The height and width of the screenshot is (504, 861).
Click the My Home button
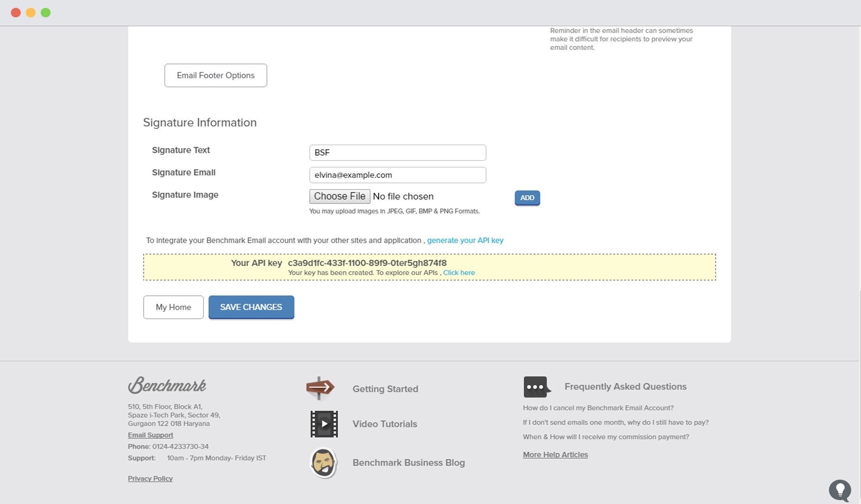173,307
